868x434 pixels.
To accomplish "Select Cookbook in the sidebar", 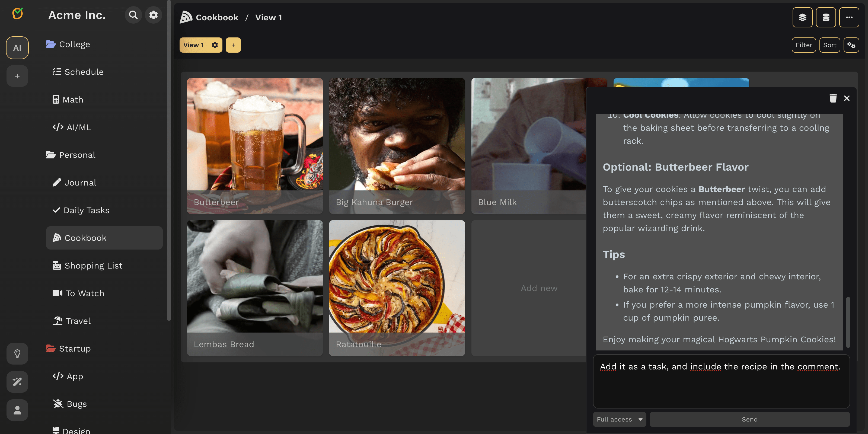I will tap(104, 238).
